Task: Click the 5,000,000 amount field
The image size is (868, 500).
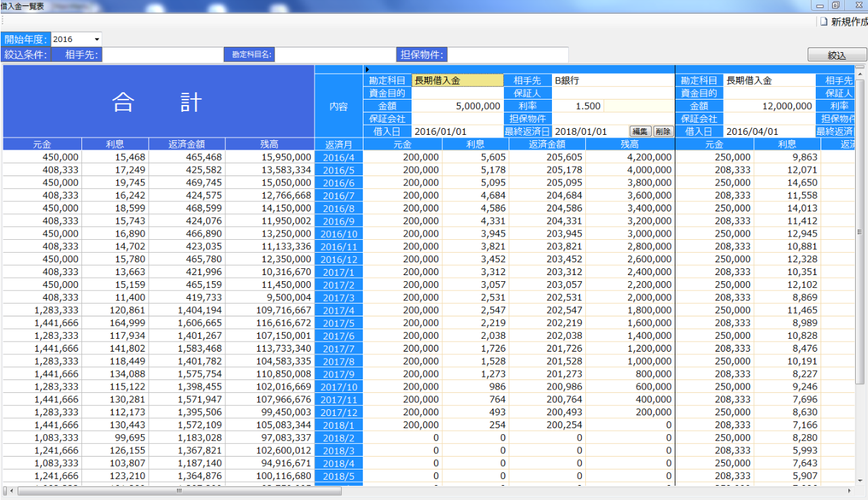Action: point(458,106)
